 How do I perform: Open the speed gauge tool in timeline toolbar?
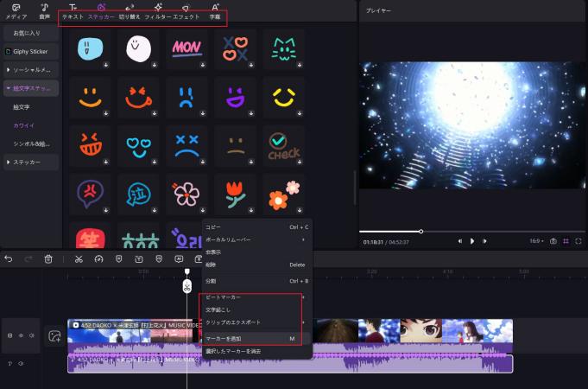98,258
